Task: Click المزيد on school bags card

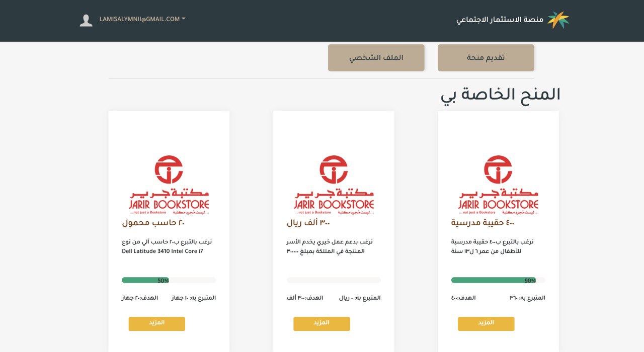Action: tap(486, 324)
